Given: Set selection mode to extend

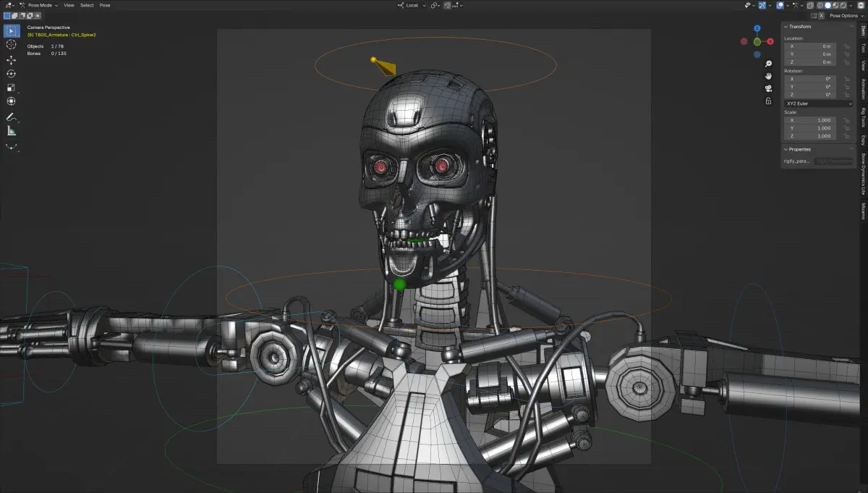Looking at the screenshot, I should [x=14, y=16].
